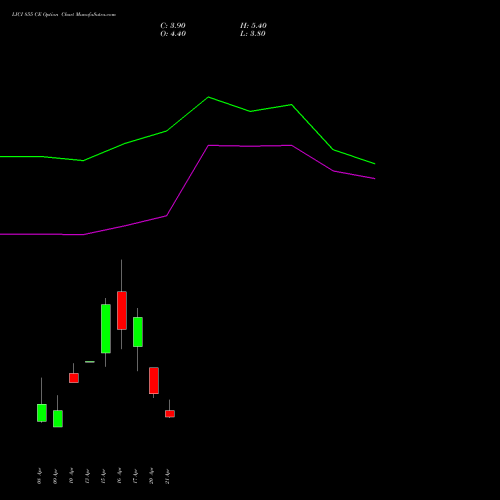Click the small red candle for 10 Apr
500x500 pixels.
tap(74, 378)
